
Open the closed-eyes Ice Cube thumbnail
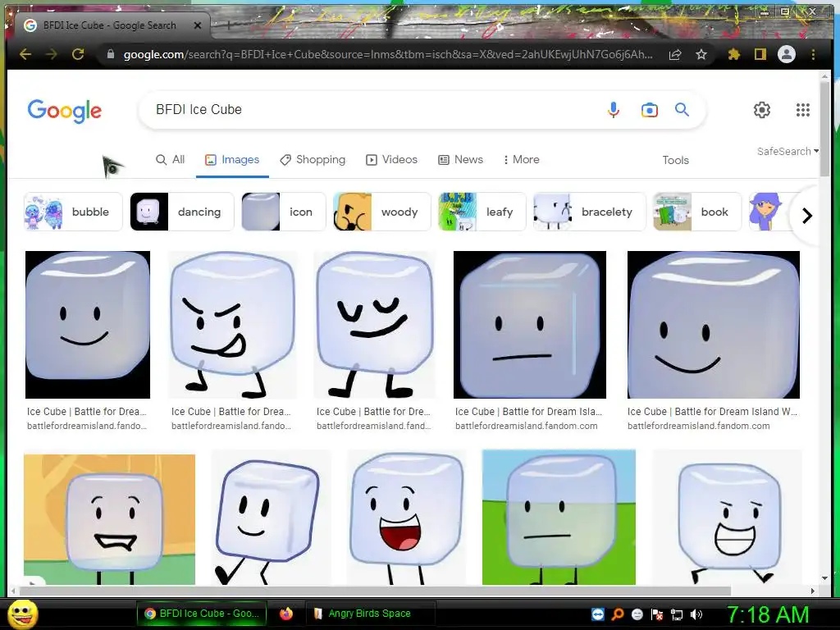click(374, 325)
